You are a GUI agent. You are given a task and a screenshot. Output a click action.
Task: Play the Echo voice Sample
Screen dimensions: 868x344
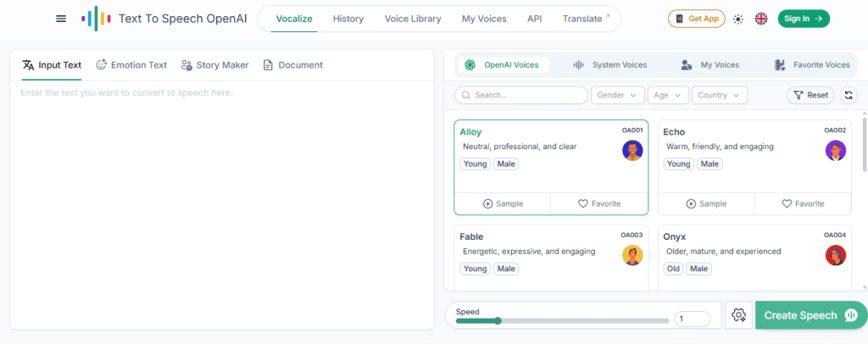click(x=706, y=203)
